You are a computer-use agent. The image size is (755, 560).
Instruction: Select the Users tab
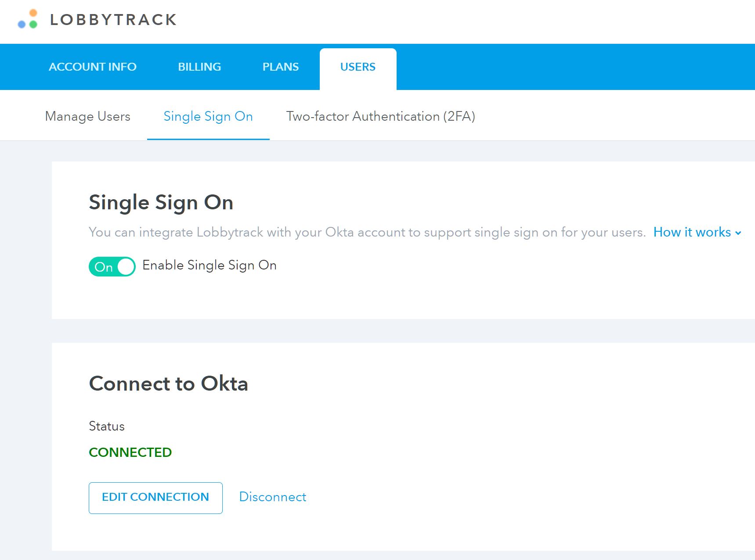click(x=358, y=69)
